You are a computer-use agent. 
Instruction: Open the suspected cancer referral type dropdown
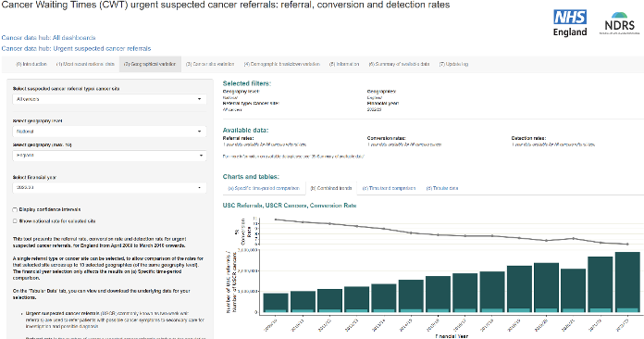point(109,99)
